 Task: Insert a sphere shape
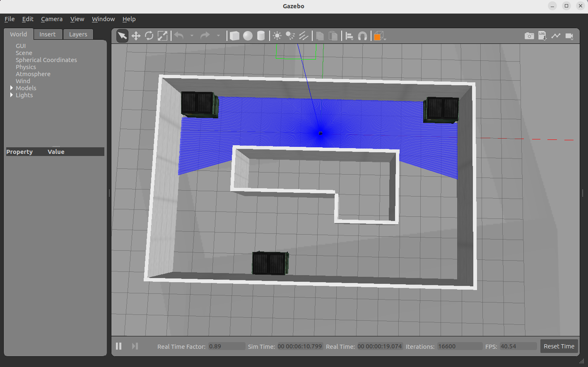[x=248, y=36]
